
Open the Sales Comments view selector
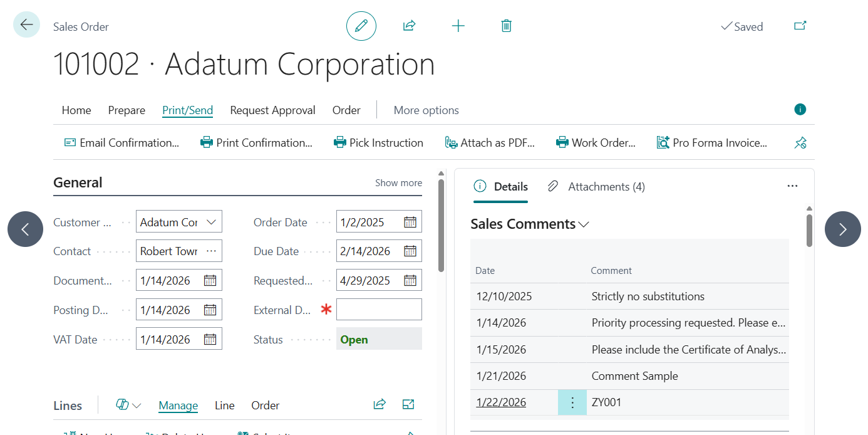click(582, 224)
